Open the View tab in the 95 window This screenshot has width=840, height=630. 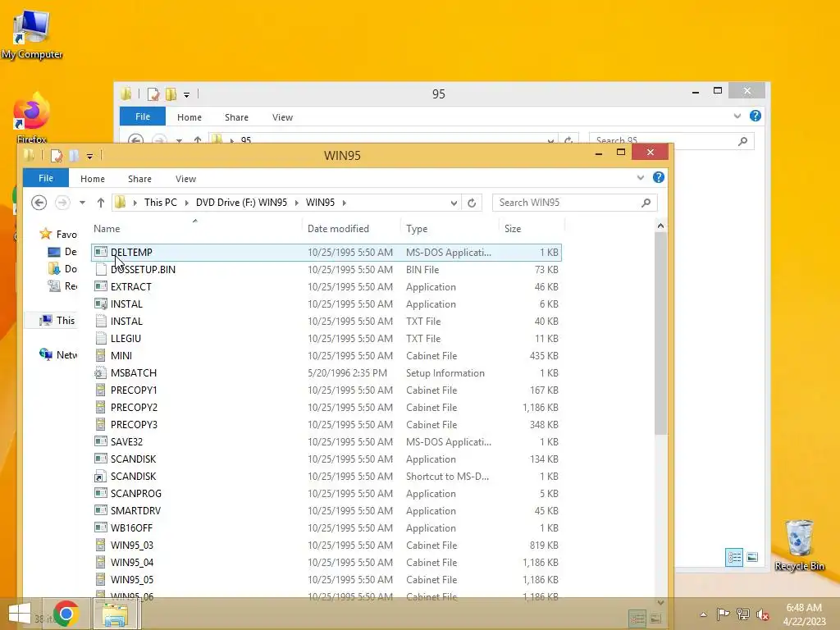pos(282,116)
